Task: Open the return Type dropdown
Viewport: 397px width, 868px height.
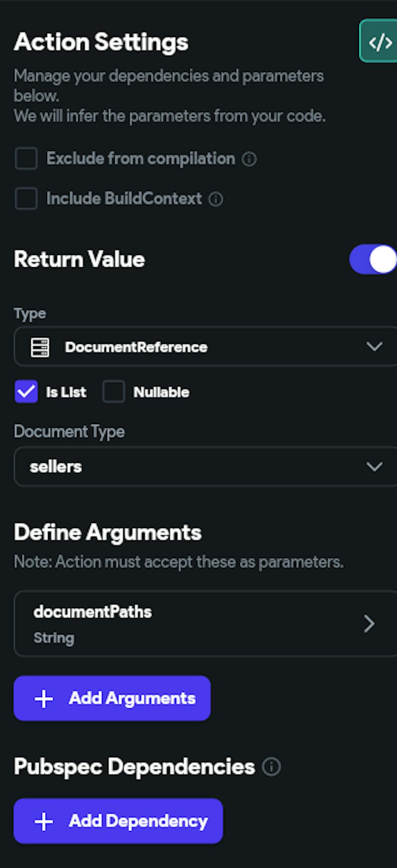Action: tap(198, 347)
